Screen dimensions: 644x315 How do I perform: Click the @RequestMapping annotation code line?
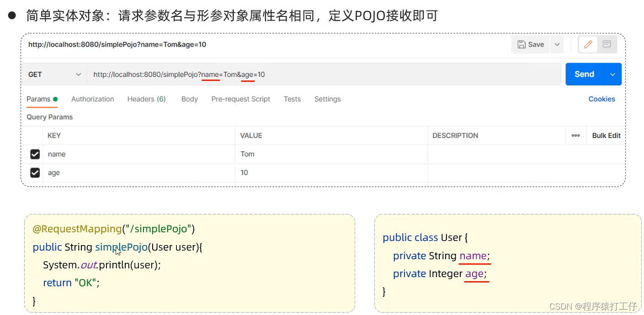pos(114,229)
